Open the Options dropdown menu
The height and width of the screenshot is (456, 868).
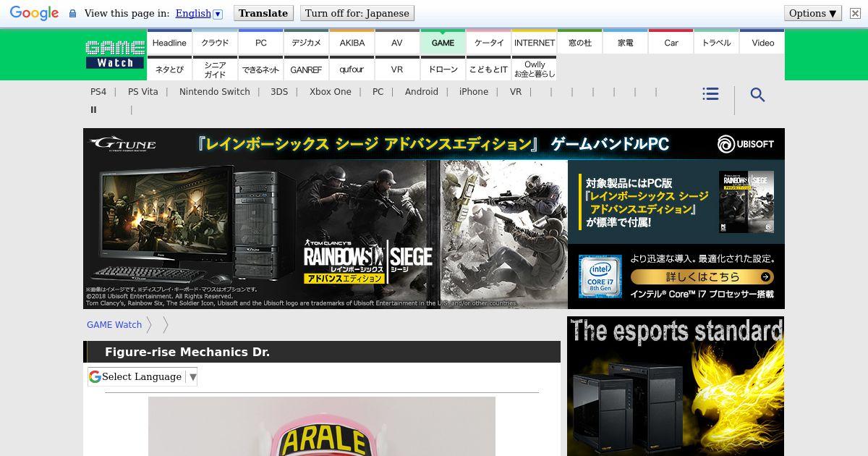click(813, 13)
